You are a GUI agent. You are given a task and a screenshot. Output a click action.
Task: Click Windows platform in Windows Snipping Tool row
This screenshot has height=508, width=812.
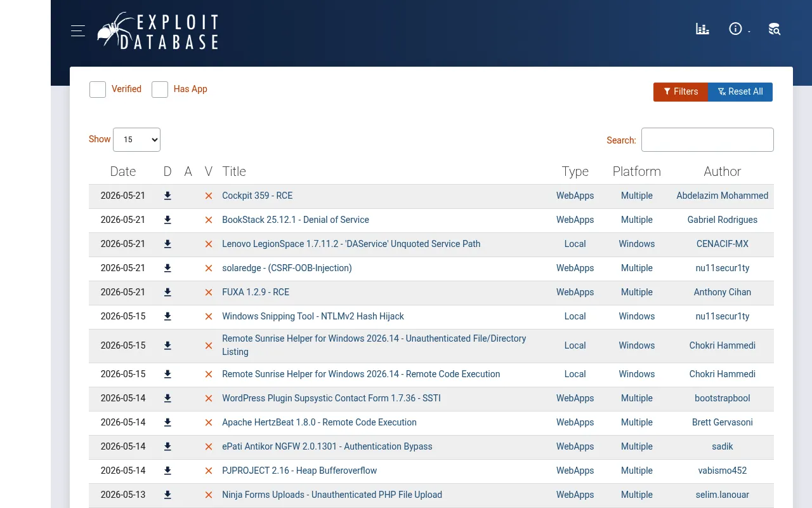[x=637, y=316]
